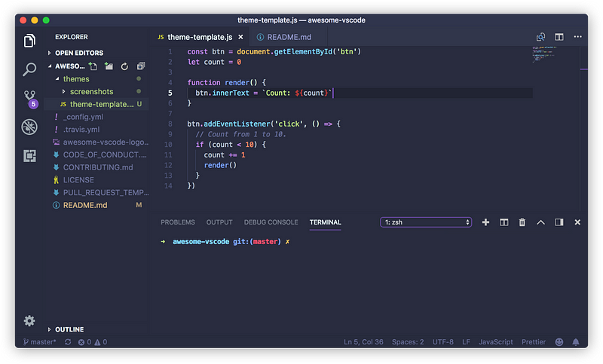Maximize the terminal panel with chevron up
This screenshot has height=364, width=603.
(540, 222)
